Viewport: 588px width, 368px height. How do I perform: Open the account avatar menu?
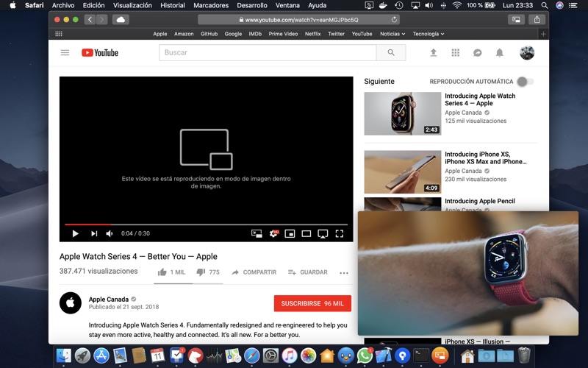527,52
